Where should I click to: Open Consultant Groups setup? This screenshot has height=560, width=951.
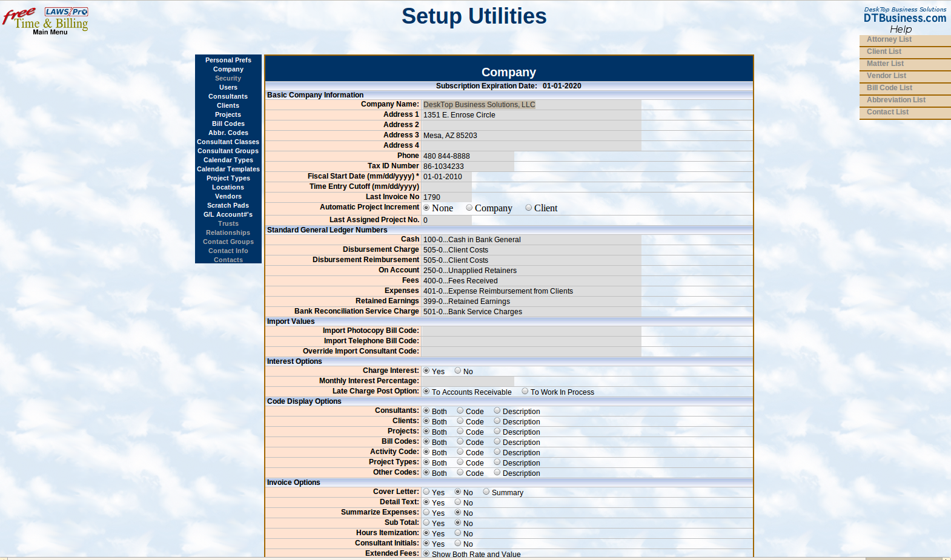coord(228,151)
